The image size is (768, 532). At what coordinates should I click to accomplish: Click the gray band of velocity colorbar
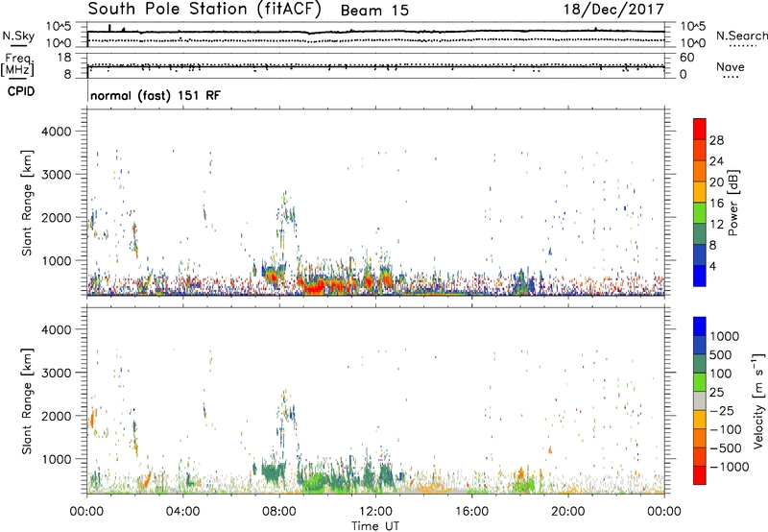click(700, 400)
